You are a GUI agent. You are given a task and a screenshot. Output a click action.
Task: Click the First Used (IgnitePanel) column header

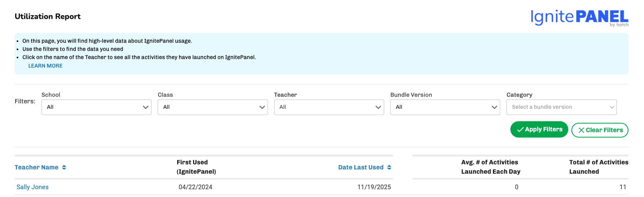196,167
